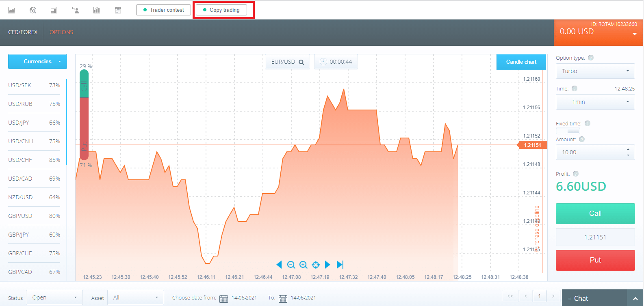Open the Turbo option type dropdown

(x=595, y=71)
